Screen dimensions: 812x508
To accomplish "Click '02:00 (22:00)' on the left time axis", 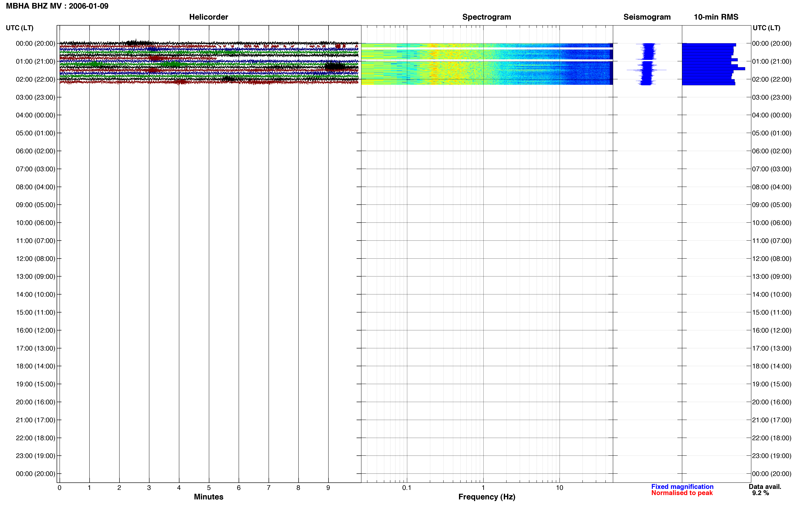I will click(x=36, y=79).
